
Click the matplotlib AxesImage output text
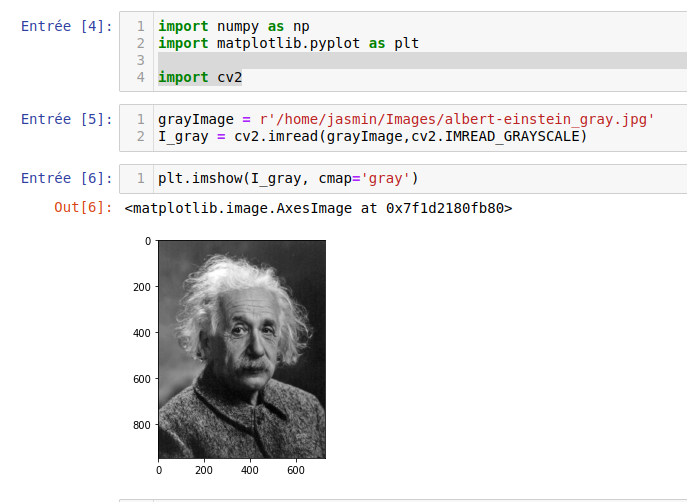pyautogui.click(x=318, y=208)
